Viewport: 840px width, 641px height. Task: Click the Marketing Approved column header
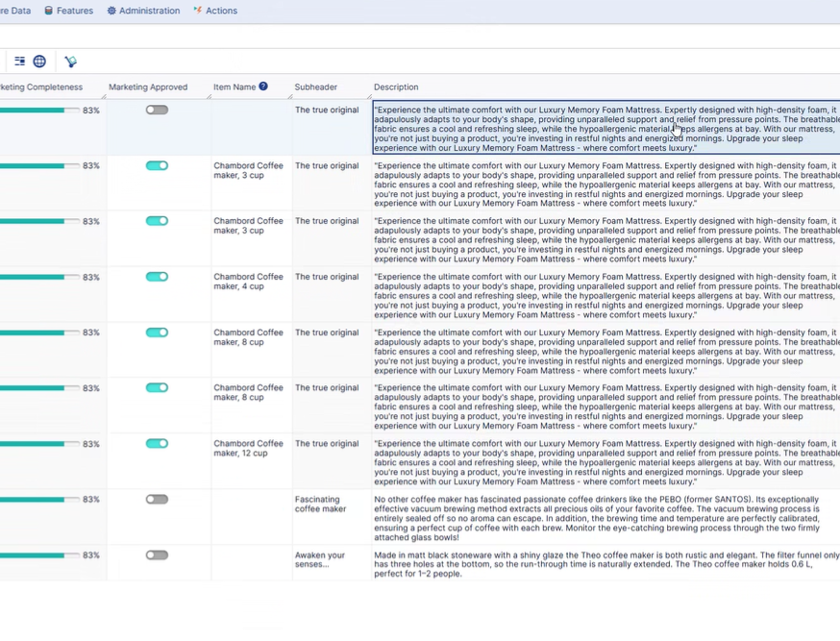[x=148, y=87]
